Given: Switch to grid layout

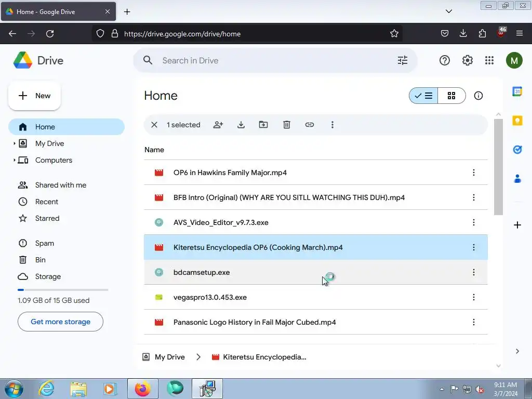Looking at the screenshot, I should tap(451, 96).
